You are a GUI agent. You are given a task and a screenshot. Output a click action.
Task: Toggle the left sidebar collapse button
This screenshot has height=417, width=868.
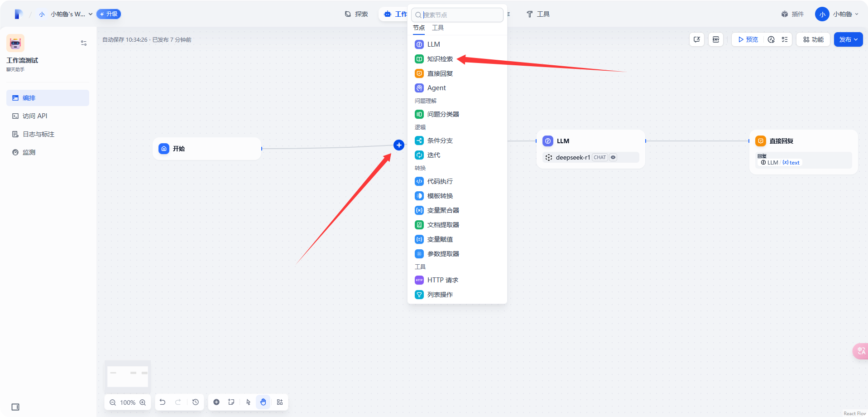[x=15, y=407]
